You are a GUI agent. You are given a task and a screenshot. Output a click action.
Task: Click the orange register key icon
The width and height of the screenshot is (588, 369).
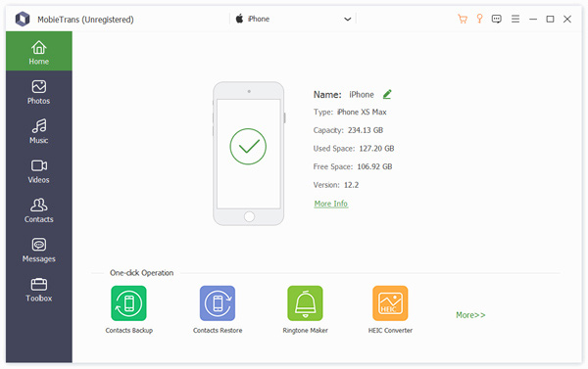click(479, 19)
